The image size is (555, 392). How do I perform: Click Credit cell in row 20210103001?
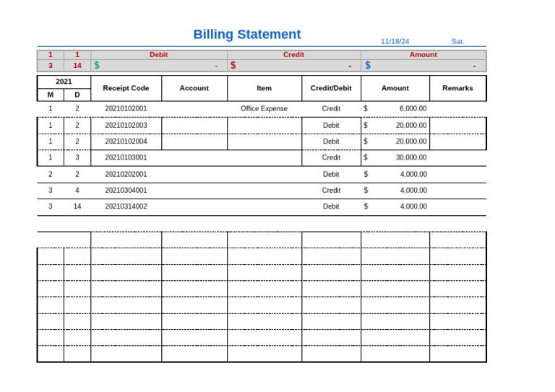click(331, 157)
